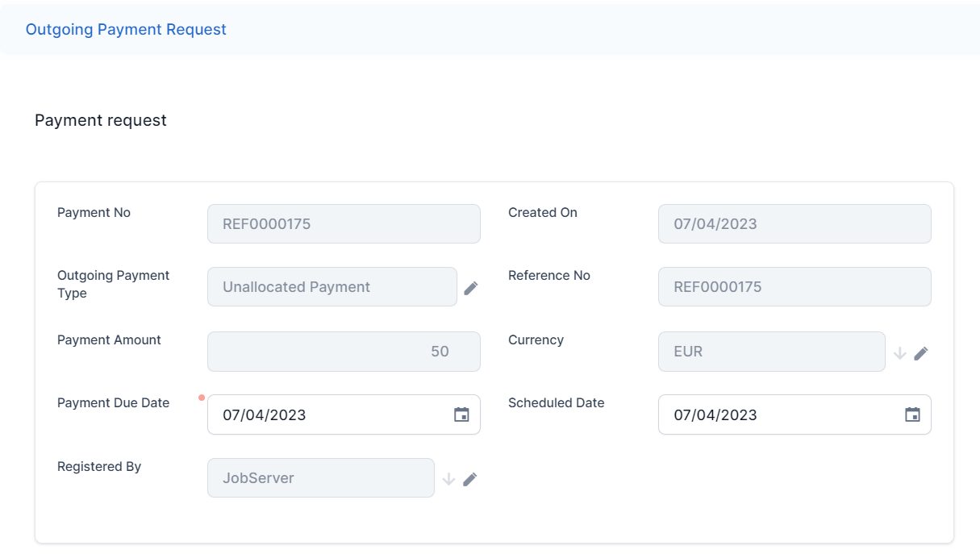Open the Payment Due Date calendar picker
Viewport: 980px width, 554px height.
click(x=461, y=414)
